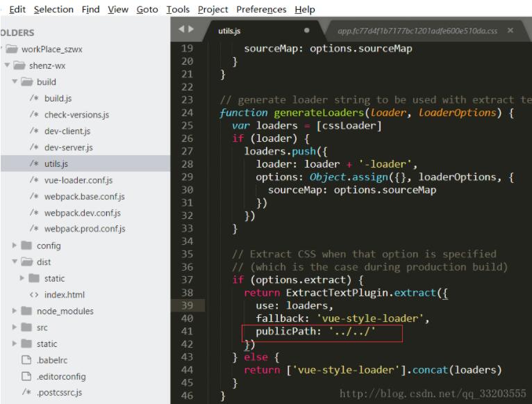The height and width of the screenshot is (404, 532).
Task: Click the generateLoaders function name
Action: [x=319, y=113]
